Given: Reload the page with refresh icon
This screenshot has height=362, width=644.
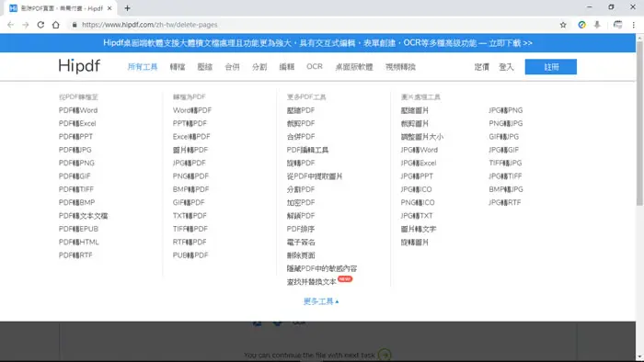Looking at the screenshot, I should point(40,25).
